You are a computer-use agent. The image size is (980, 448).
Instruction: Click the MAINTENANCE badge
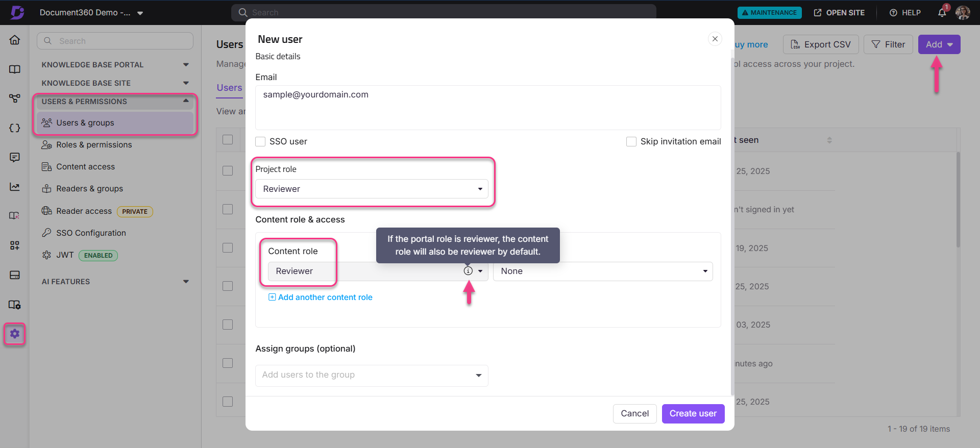click(769, 13)
